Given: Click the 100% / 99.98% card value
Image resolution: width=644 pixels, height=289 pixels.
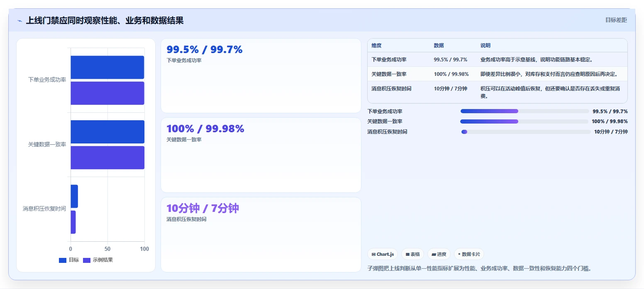Looking at the screenshot, I should point(205,129).
